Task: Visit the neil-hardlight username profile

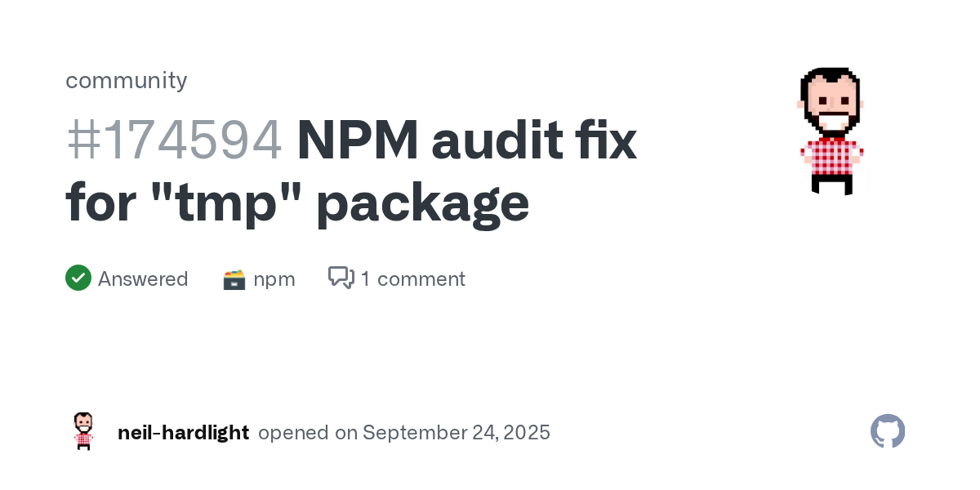Action: (183, 433)
